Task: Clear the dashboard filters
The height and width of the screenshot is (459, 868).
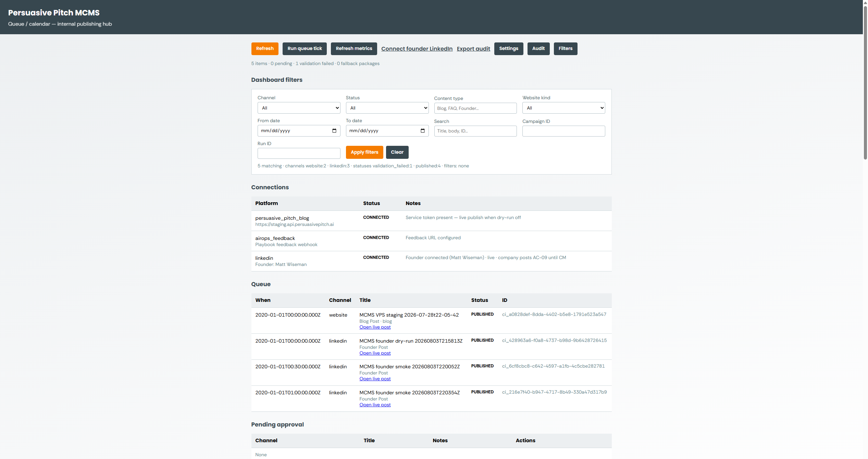Action: (397, 152)
